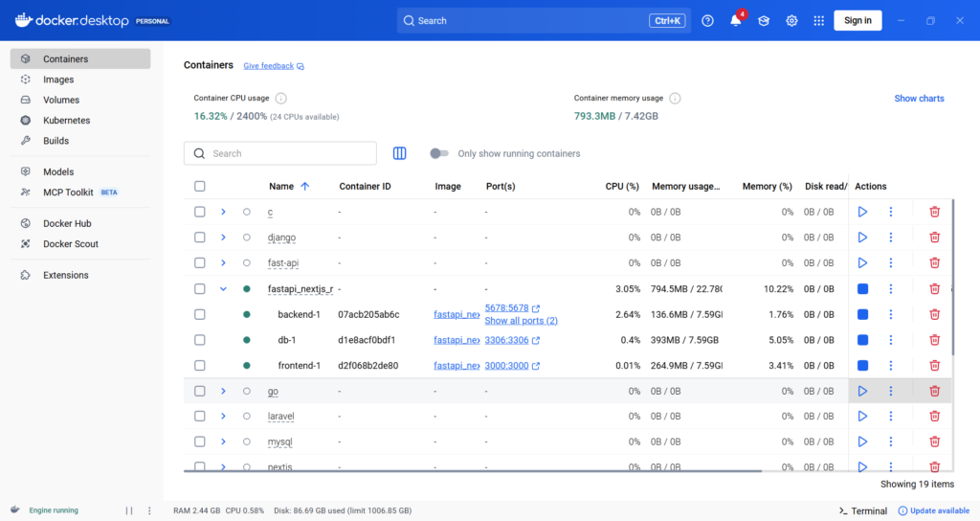This screenshot has height=521, width=980.
Task: Open port 3306:3306 link
Action: tap(512, 340)
